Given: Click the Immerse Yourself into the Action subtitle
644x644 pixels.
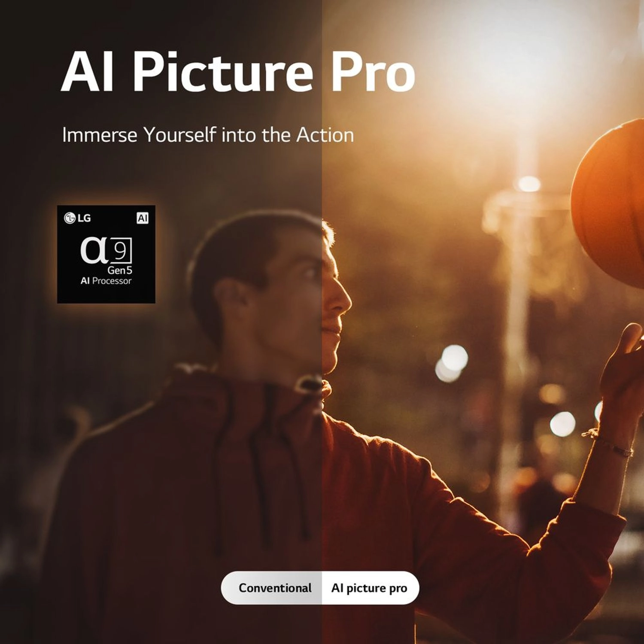Looking at the screenshot, I should (208, 135).
